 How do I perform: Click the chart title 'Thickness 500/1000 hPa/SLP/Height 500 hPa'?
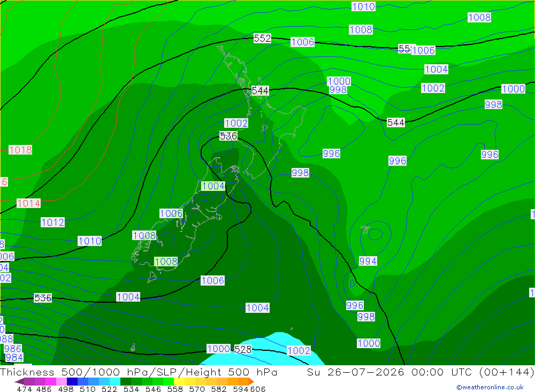point(139,372)
